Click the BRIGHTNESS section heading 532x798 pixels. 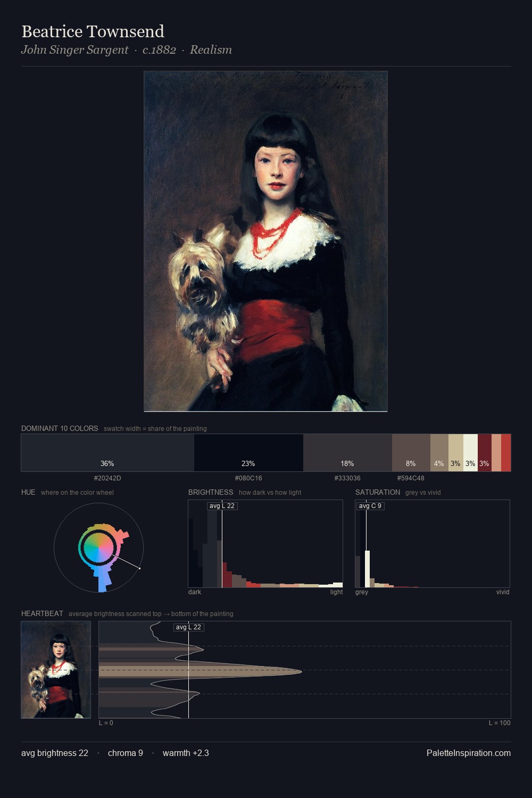(211, 492)
